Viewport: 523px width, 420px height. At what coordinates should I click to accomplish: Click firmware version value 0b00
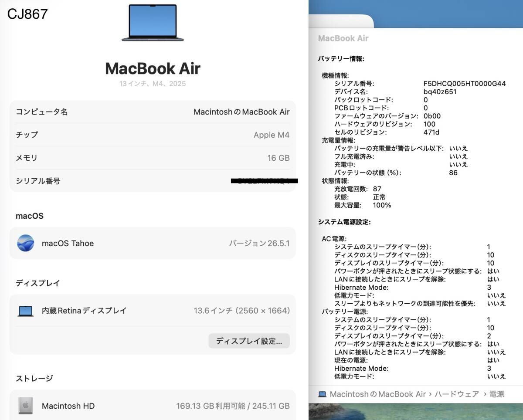pyautogui.click(x=432, y=116)
